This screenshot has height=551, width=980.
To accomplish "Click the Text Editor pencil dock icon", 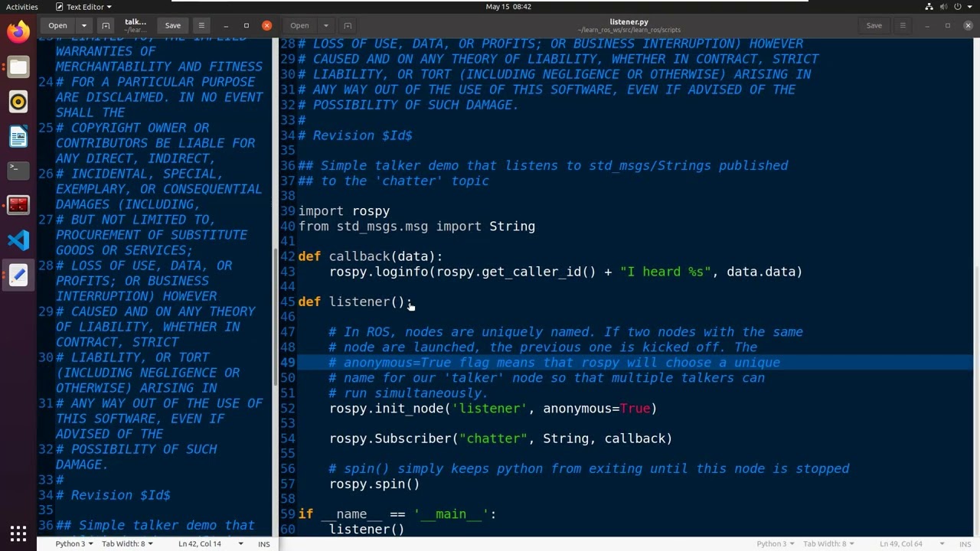I will click(x=18, y=275).
